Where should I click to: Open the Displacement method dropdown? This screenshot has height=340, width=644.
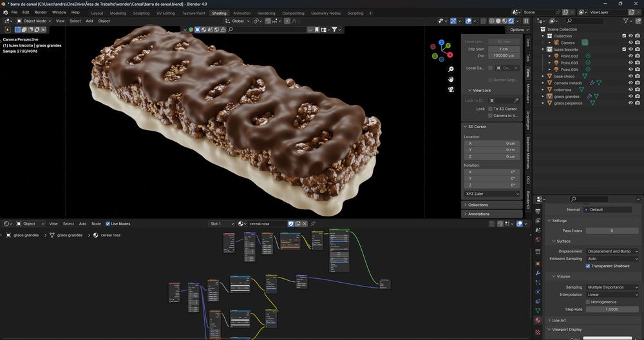click(x=611, y=251)
